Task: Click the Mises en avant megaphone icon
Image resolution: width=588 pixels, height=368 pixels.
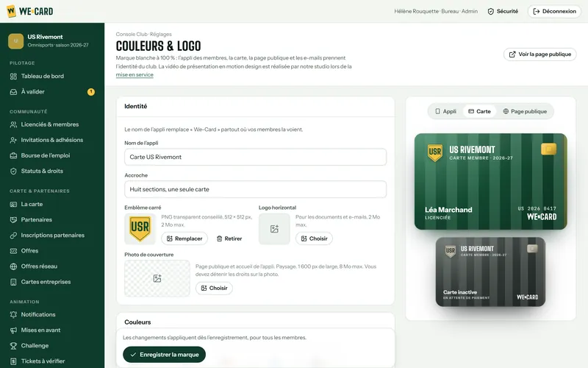Action: [13, 330]
